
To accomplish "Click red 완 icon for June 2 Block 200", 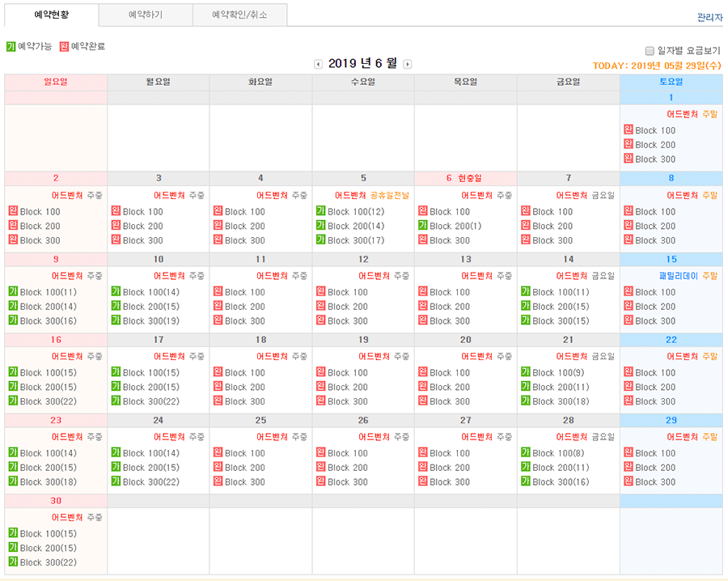I will pyautogui.click(x=13, y=225).
